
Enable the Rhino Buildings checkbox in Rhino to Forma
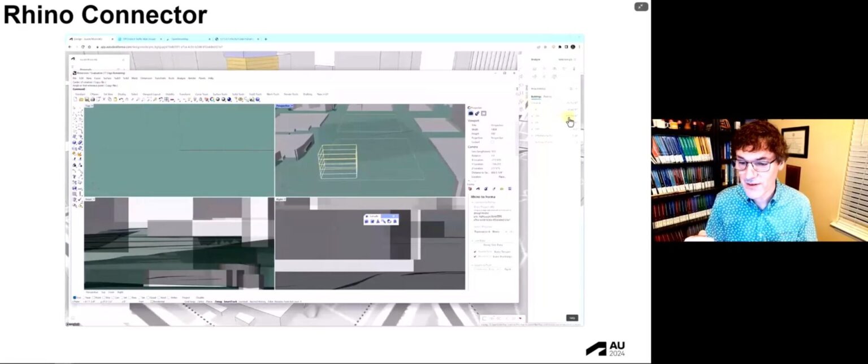click(x=475, y=256)
